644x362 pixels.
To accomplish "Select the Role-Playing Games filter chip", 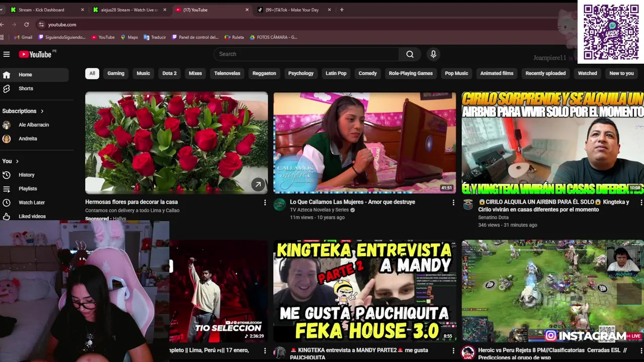I will [411, 73].
